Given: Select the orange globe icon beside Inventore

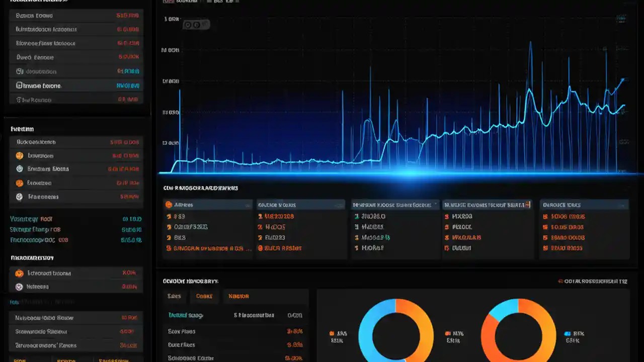Looking at the screenshot, I should coord(19,155).
